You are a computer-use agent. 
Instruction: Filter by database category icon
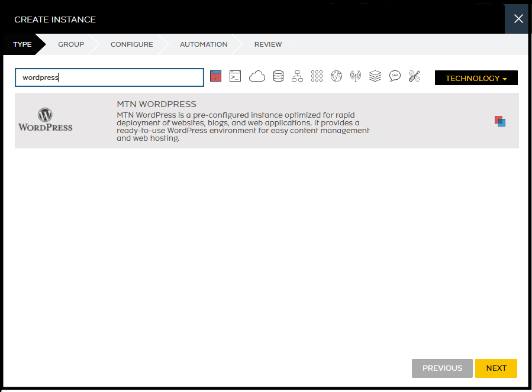tap(278, 76)
